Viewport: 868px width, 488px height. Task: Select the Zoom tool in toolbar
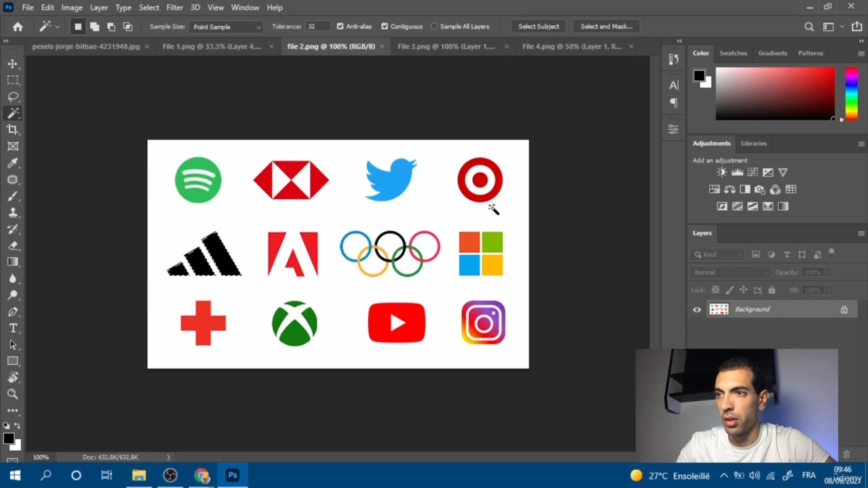point(13,394)
